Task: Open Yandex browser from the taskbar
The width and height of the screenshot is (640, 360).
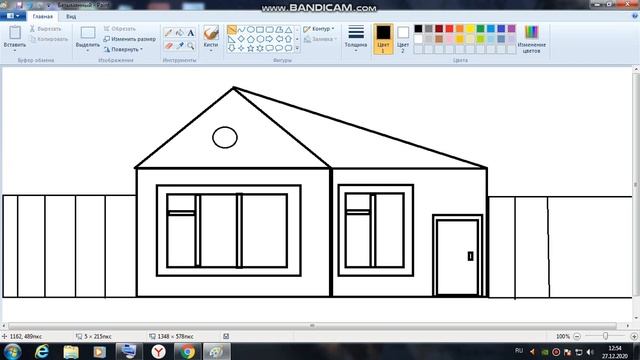Action: click(x=158, y=351)
